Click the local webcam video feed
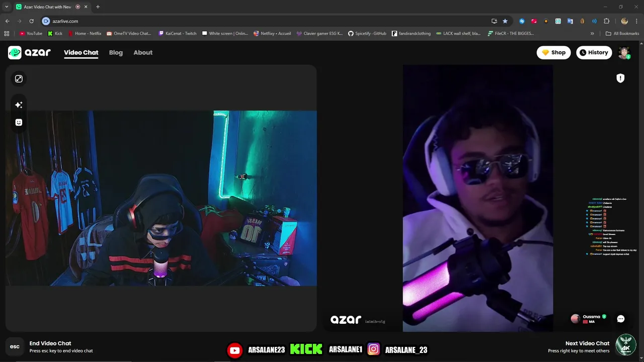 pos(161,198)
